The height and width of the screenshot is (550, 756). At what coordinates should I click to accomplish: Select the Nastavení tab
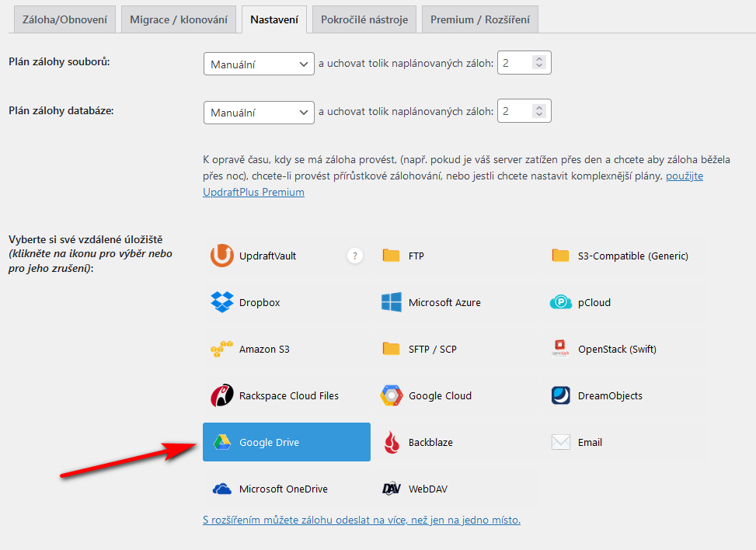(x=273, y=19)
